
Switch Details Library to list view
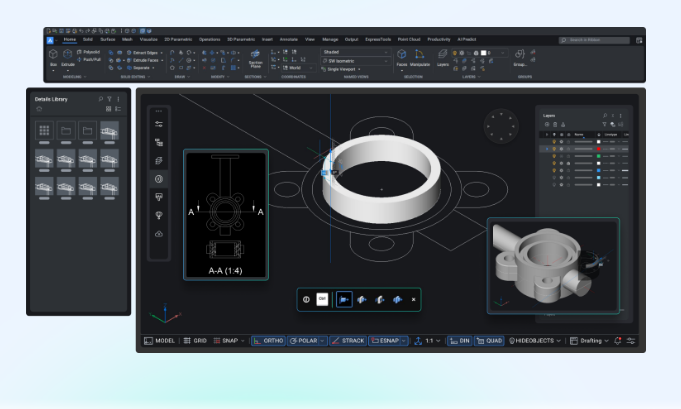[x=118, y=109]
